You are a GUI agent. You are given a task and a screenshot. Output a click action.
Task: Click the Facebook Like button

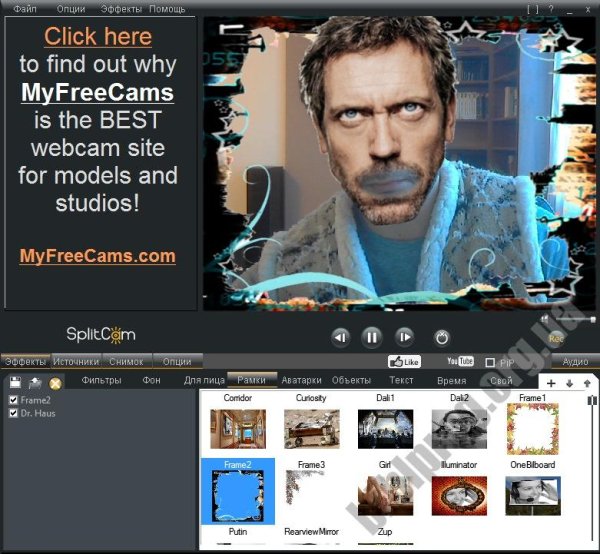point(404,362)
